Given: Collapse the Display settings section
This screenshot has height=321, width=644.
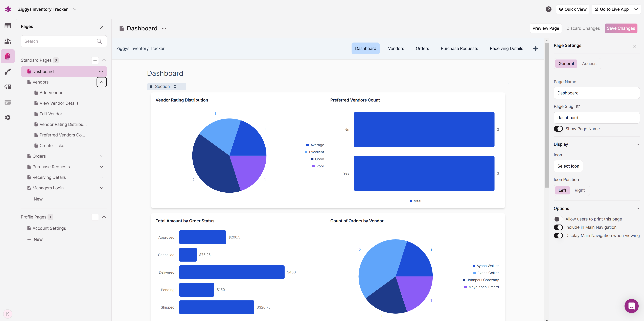Looking at the screenshot, I should click(x=637, y=144).
